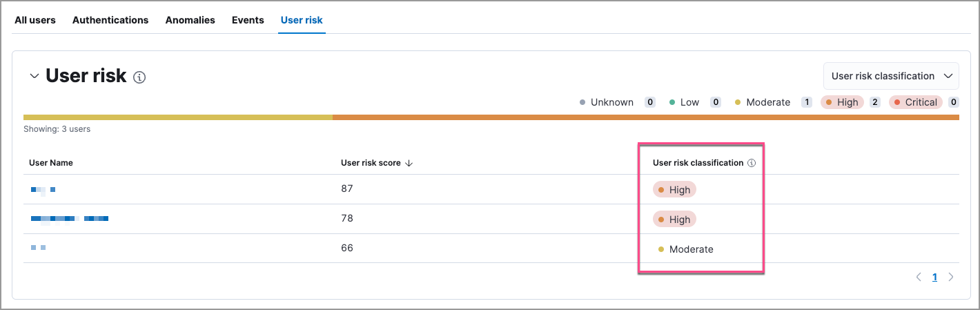Click the Low legend item

click(685, 102)
